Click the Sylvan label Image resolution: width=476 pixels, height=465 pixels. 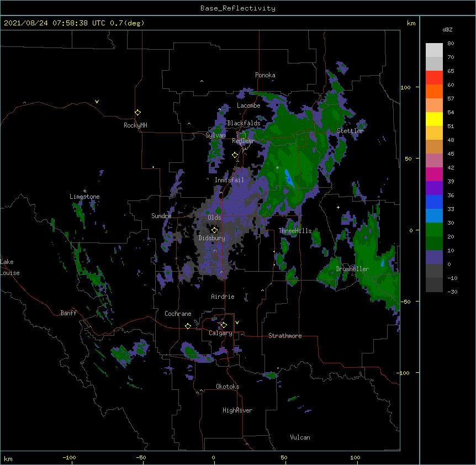(215, 135)
